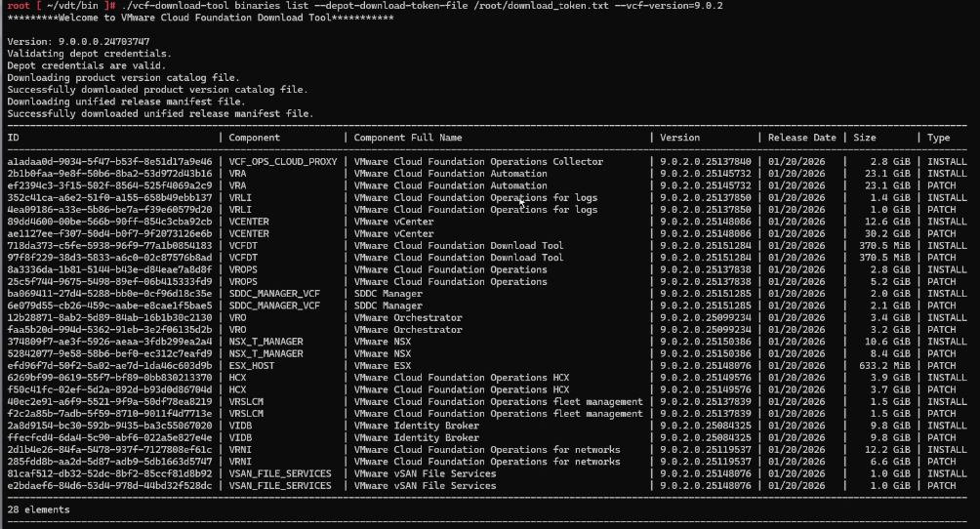The width and height of the screenshot is (980, 529).
Task: Click the Component Full Name column header
Action: [x=407, y=138]
